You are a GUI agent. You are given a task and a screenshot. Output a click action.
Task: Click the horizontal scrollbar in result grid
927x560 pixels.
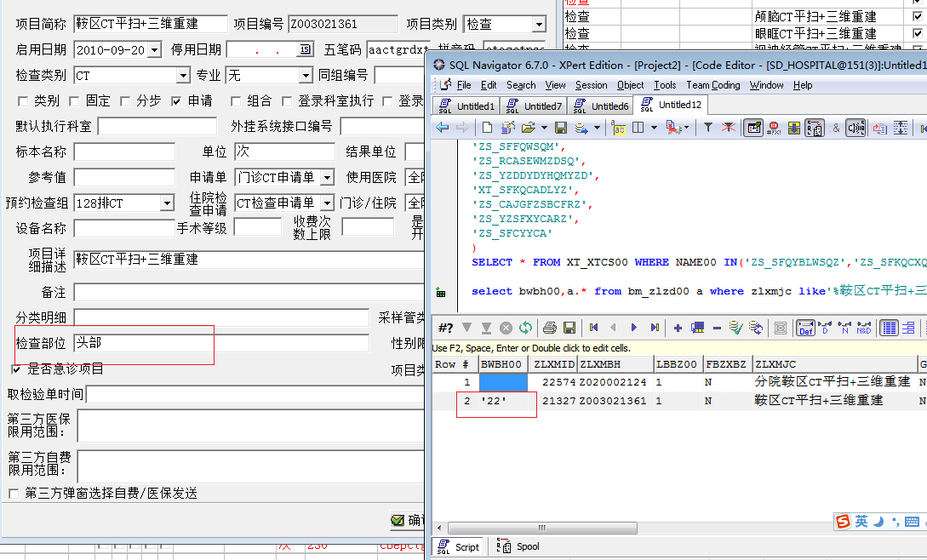(542, 528)
